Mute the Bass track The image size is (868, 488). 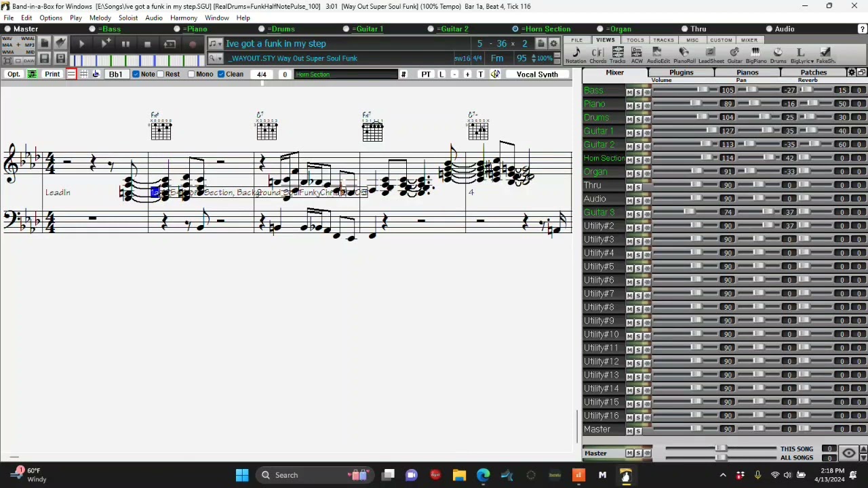[629, 91]
